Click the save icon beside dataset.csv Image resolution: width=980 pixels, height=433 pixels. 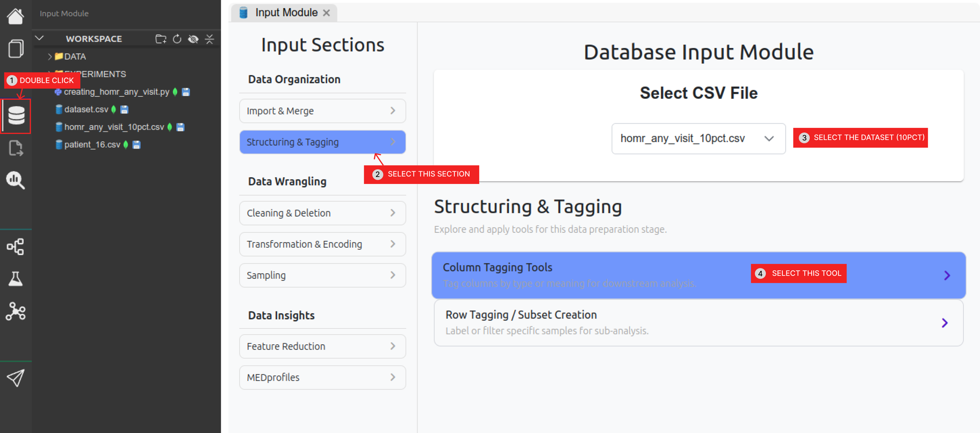[124, 110]
